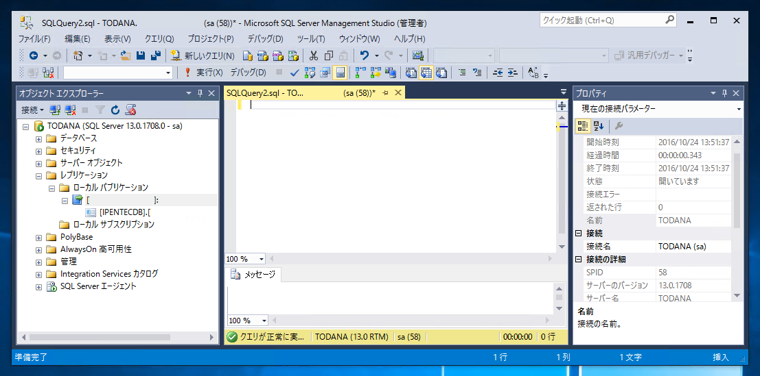Open the プロジェクト(P) menu

tap(211, 39)
